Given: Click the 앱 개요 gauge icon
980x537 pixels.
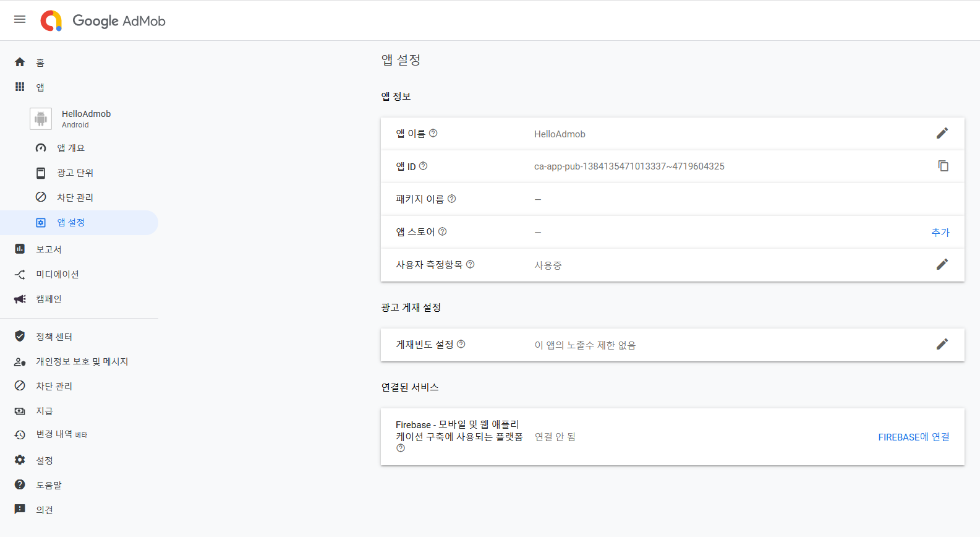Looking at the screenshot, I should click(x=41, y=148).
